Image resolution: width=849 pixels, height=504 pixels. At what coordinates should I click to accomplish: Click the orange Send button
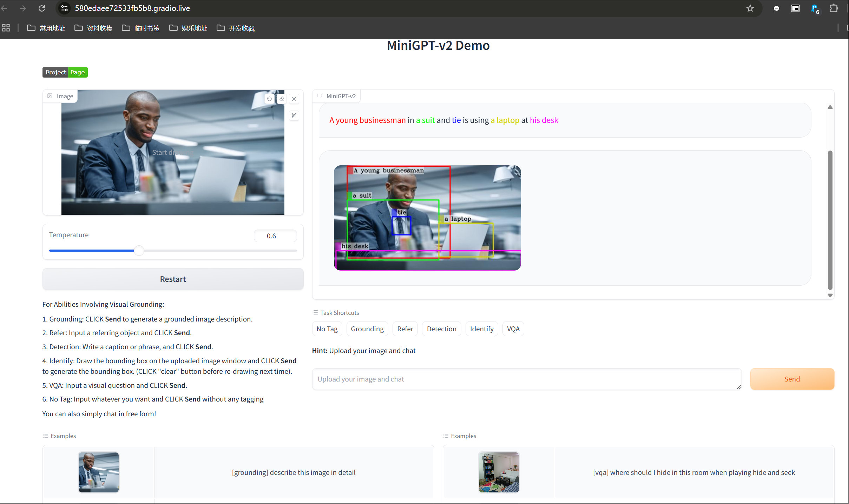tap(792, 379)
